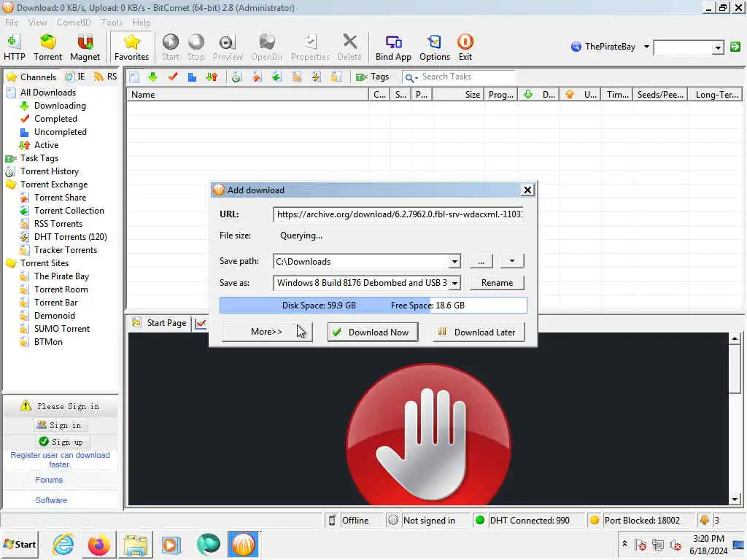Screen dimensions: 747x560
Task: Select the RS tab in the sidebar
Action: pyautogui.click(x=105, y=77)
